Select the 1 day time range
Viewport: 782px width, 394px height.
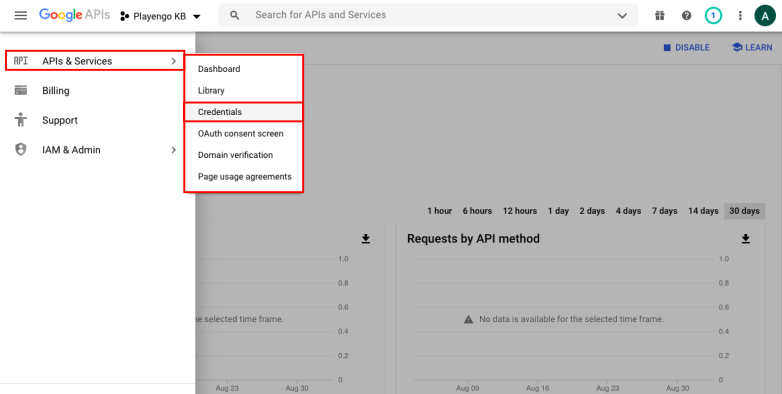[558, 211]
